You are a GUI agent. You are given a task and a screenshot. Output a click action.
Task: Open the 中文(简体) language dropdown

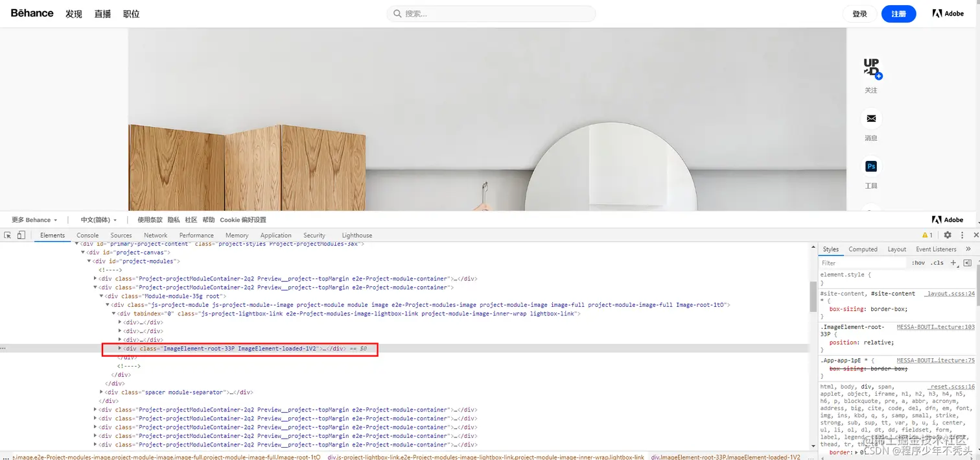[x=99, y=220]
